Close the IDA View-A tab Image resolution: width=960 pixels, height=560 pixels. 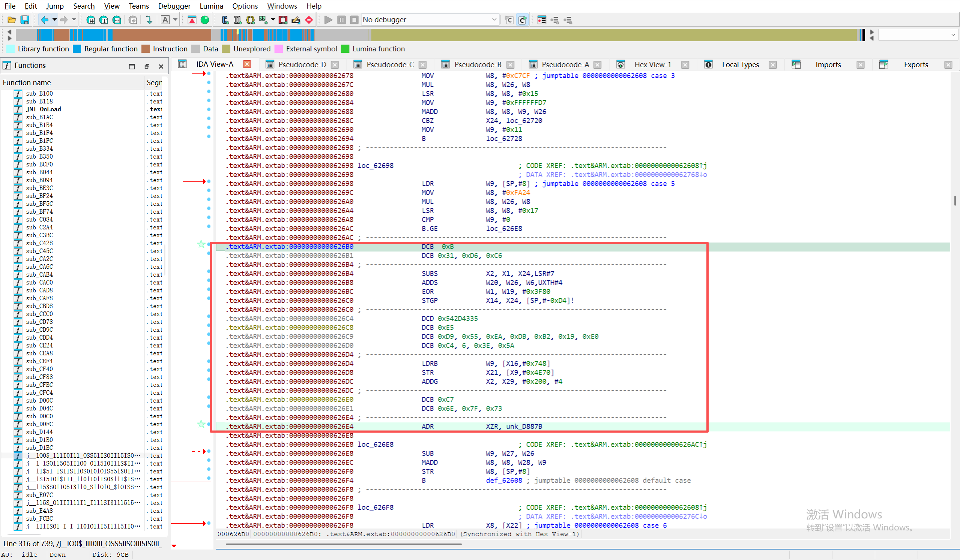tap(247, 64)
